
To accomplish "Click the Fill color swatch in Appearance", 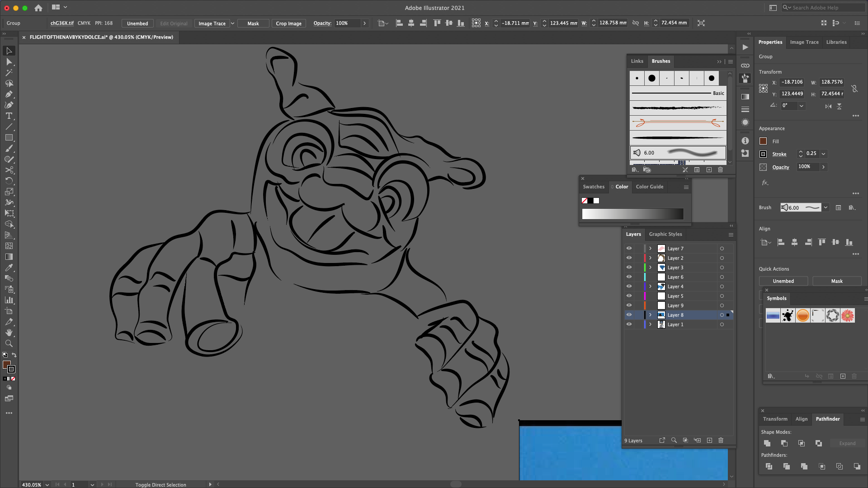I will [x=763, y=141].
